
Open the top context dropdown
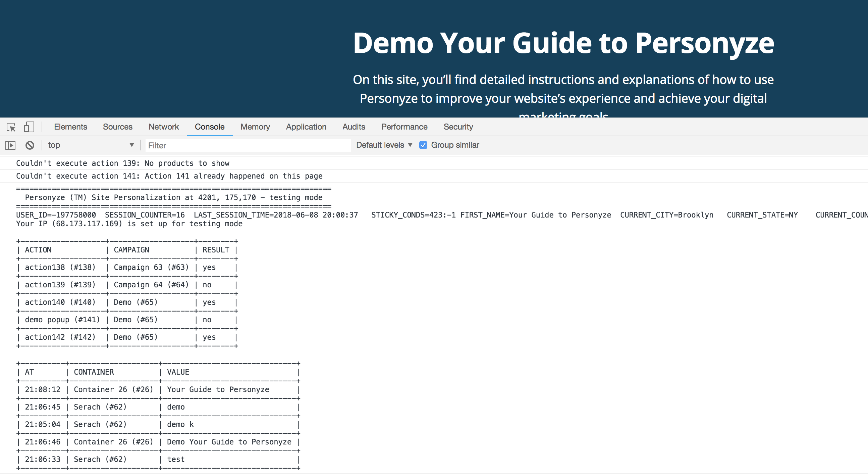click(91, 145)
